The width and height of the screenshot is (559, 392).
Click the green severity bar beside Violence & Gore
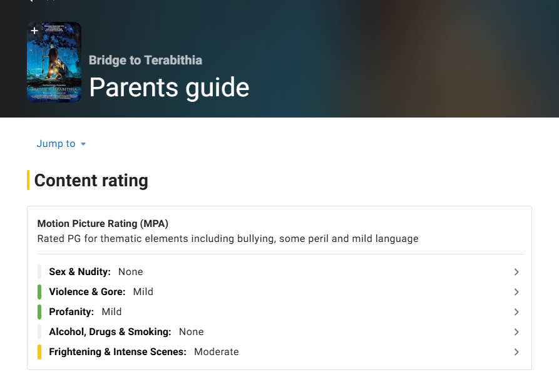(39, 292)
